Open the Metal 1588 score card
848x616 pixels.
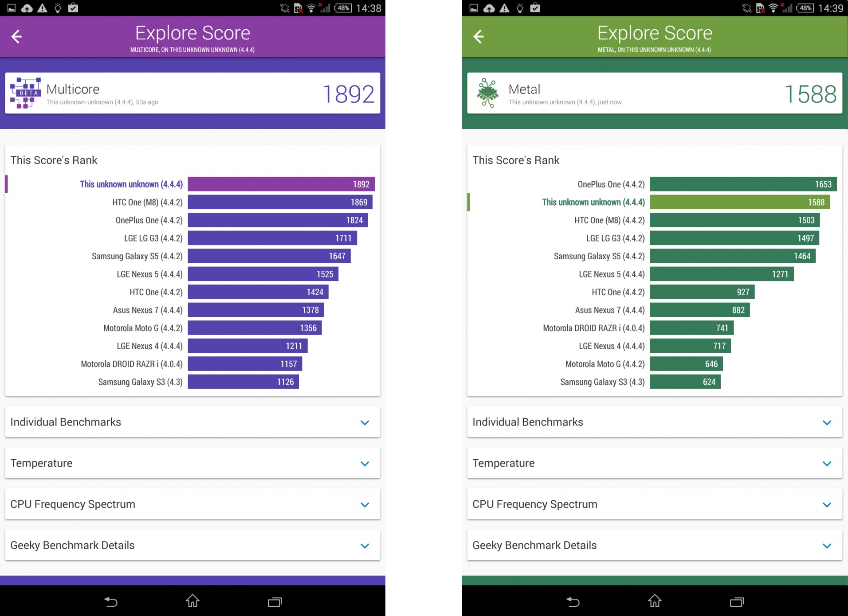point(655,93)
